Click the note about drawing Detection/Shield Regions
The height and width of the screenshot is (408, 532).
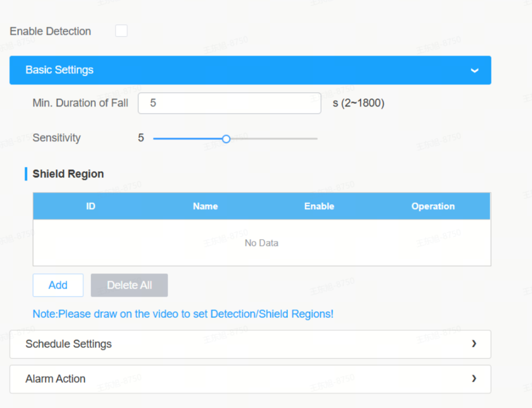click(183, 314)
